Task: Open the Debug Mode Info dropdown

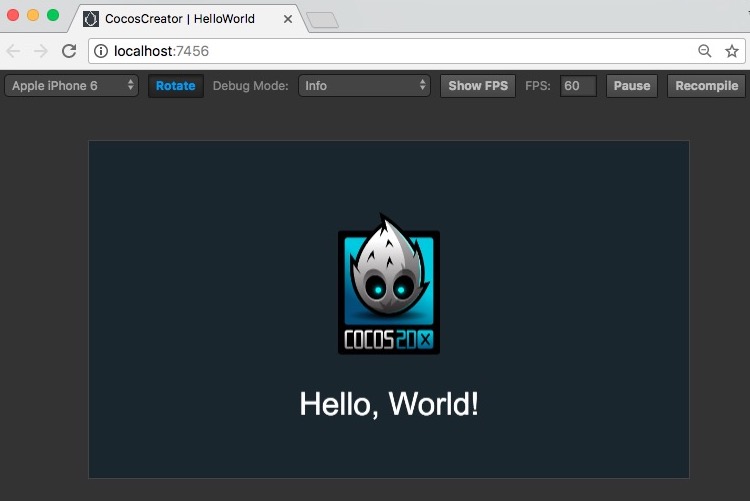Action: (364, 86)
